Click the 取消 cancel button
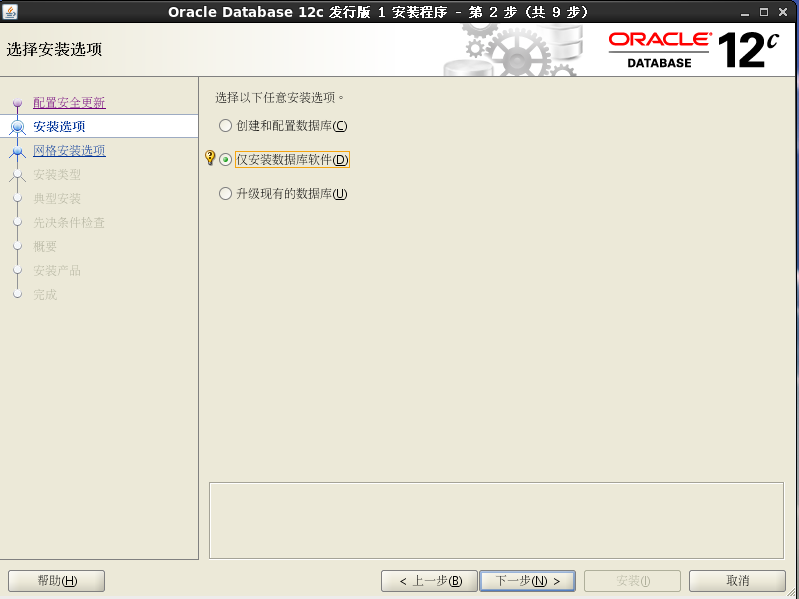Viewport: 799px width, 599px height. coord(737,581)
